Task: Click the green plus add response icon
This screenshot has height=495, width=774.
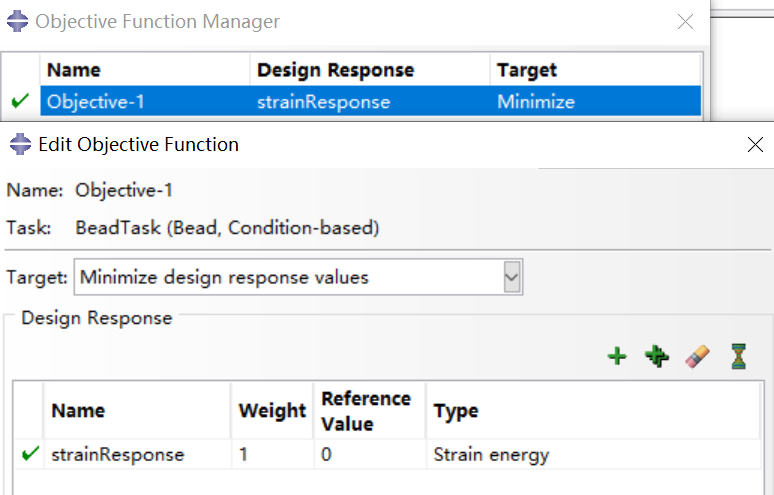Action: click(617, 356)
